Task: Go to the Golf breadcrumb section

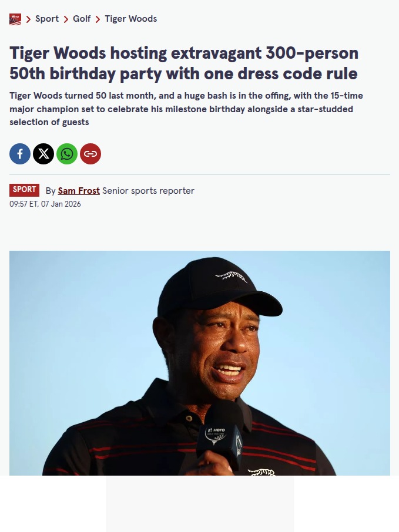Action: tap(82, 19)
